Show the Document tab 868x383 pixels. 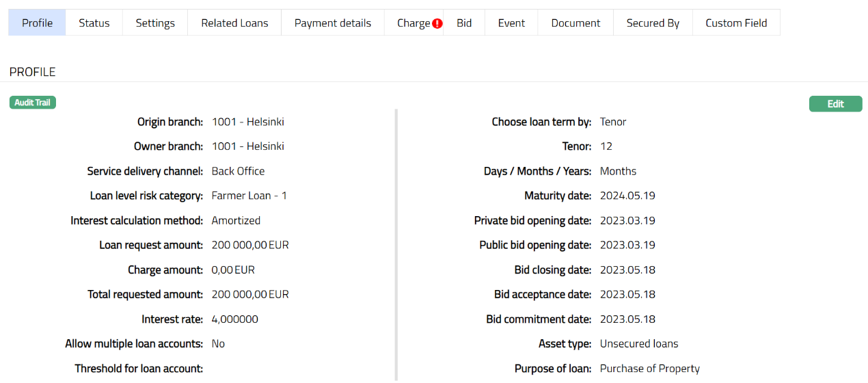click(575, 23)
